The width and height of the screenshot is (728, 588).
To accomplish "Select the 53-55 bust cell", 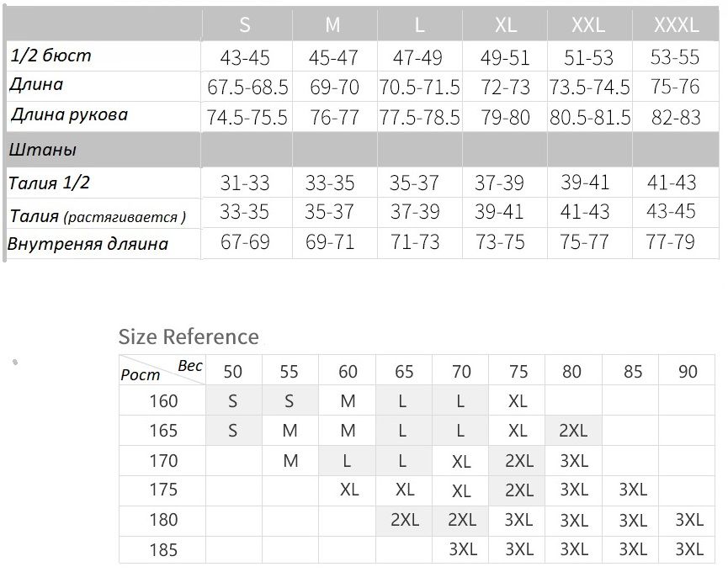I will click(x=676, y=58).
